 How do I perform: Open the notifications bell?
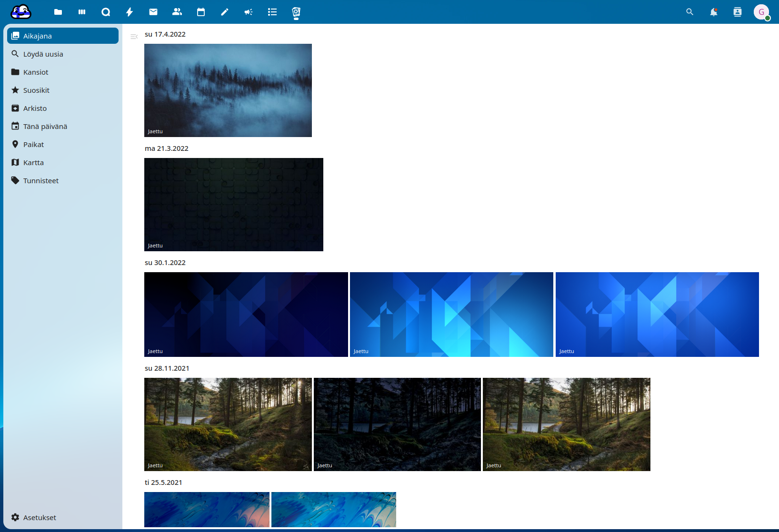pos(713,12)
